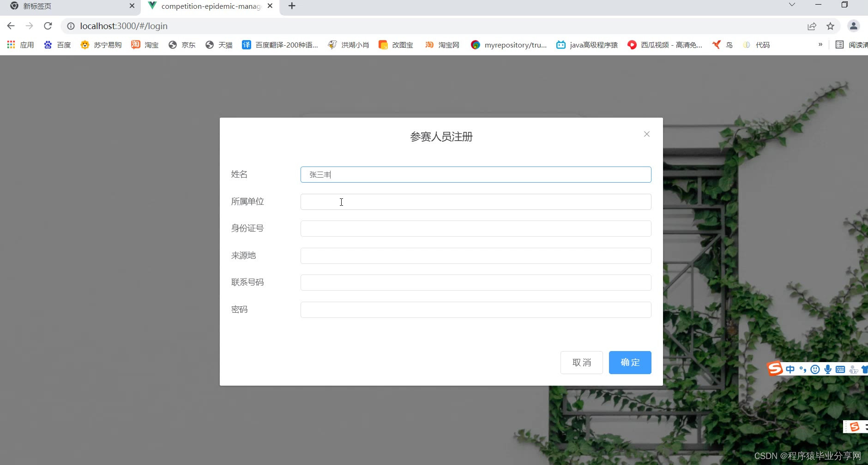
Task: Bookmark this page with the star icon
Action: click(830, 26)
